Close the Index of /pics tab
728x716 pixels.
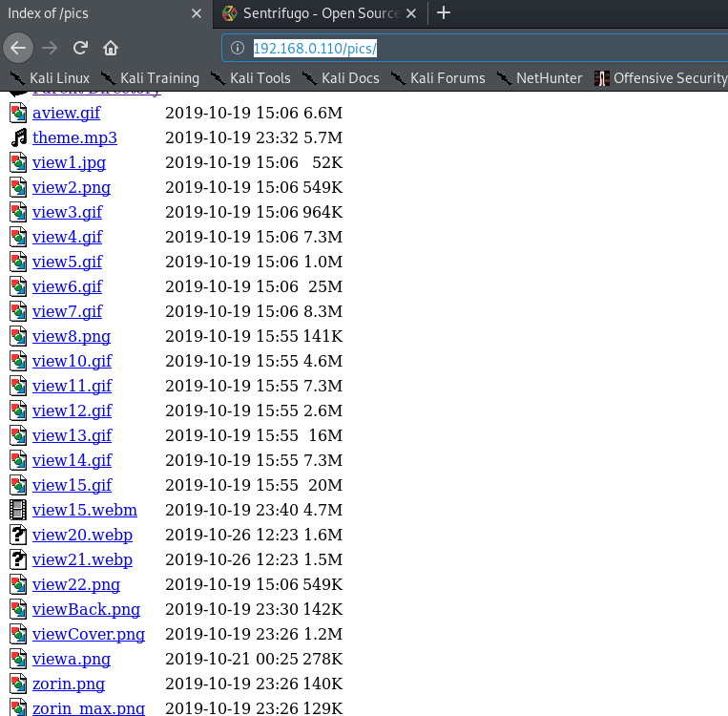point(197,13)
